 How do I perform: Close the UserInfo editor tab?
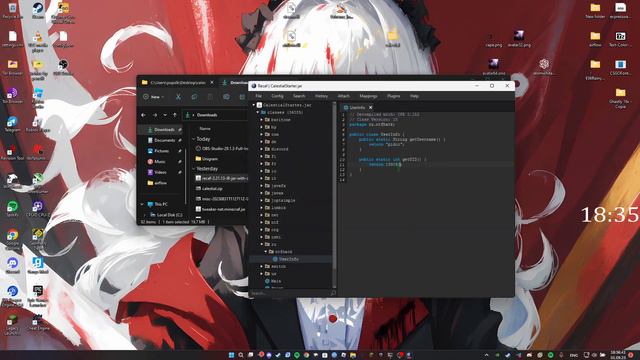point(371,107)
